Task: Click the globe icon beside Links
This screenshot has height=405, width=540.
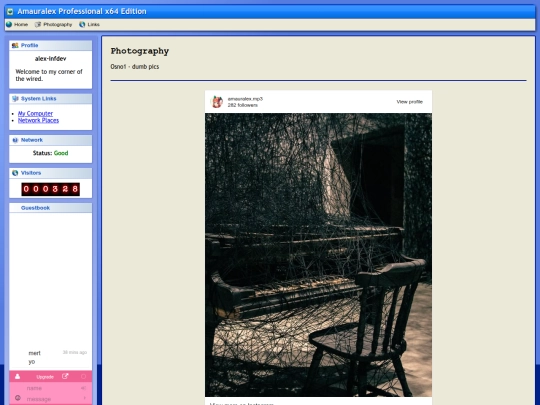Action: click(x=82, y=24)
